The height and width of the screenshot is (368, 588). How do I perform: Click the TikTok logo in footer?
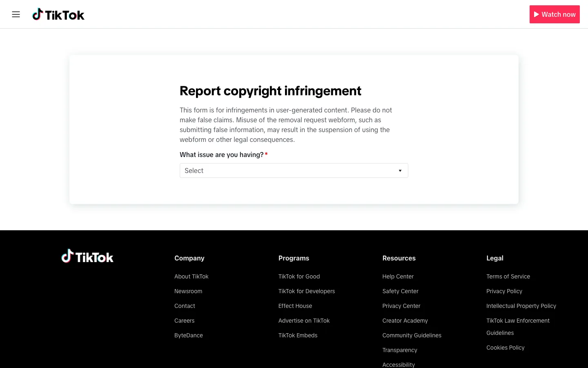[87, 256]
